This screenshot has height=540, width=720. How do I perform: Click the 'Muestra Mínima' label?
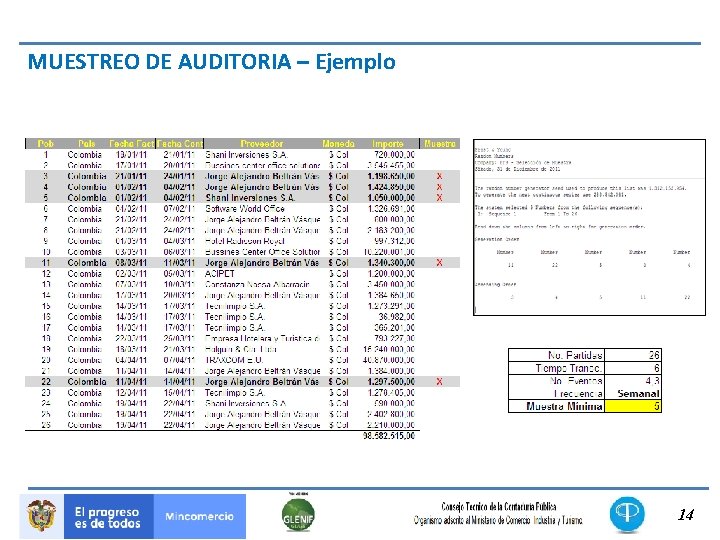click(564, 406)
